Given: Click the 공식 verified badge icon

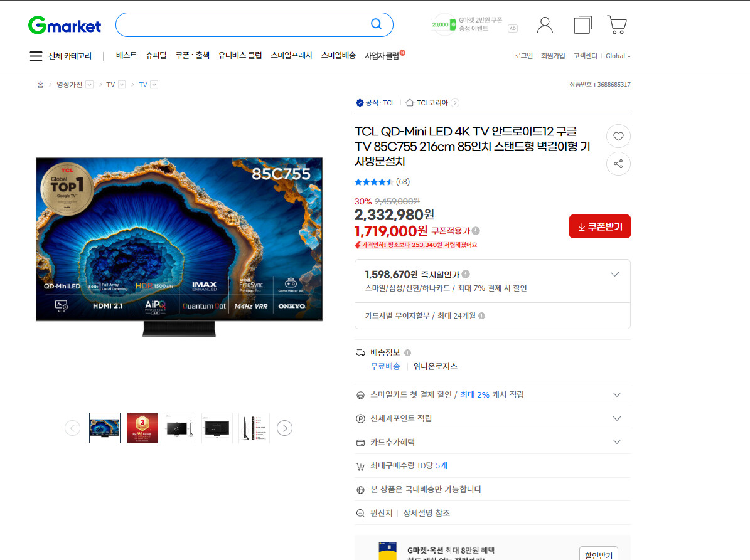Looking at the screenshot, I should point(360,103).
